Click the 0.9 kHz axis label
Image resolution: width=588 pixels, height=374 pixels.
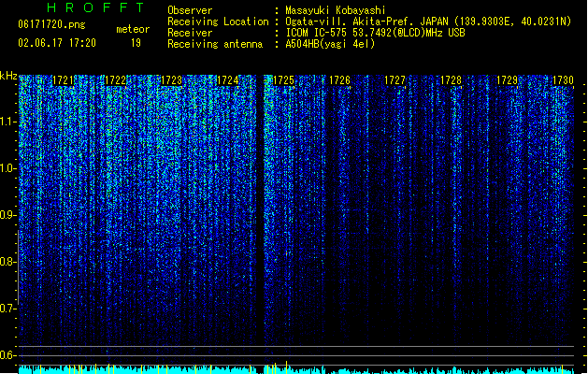(x=8, y=215)
